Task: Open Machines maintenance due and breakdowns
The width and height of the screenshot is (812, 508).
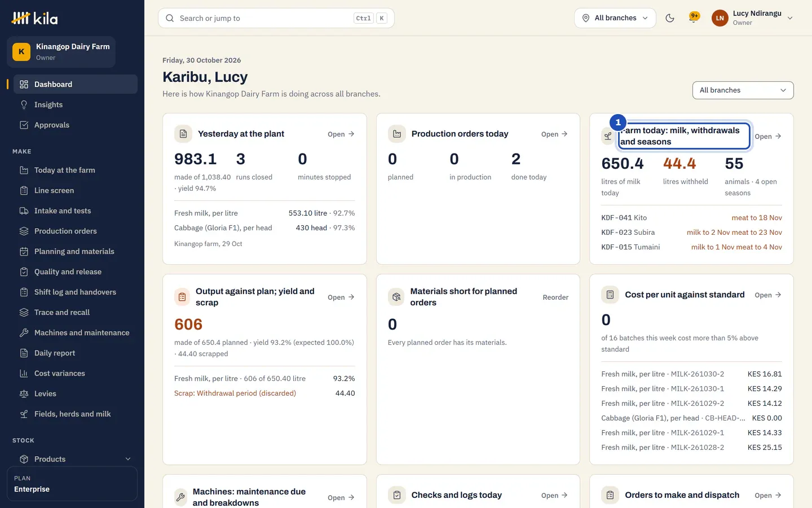Action: pyautogui.click(x=341, y=498)
